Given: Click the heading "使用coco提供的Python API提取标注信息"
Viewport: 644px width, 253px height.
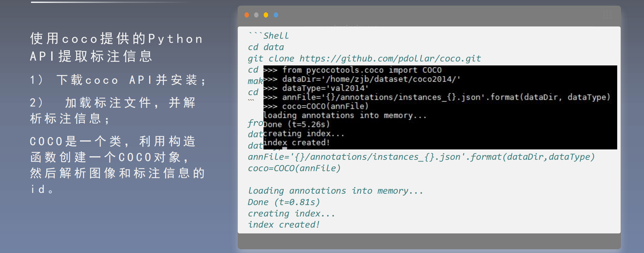Looking at the screenshot, I should click(x=117, y=47).
